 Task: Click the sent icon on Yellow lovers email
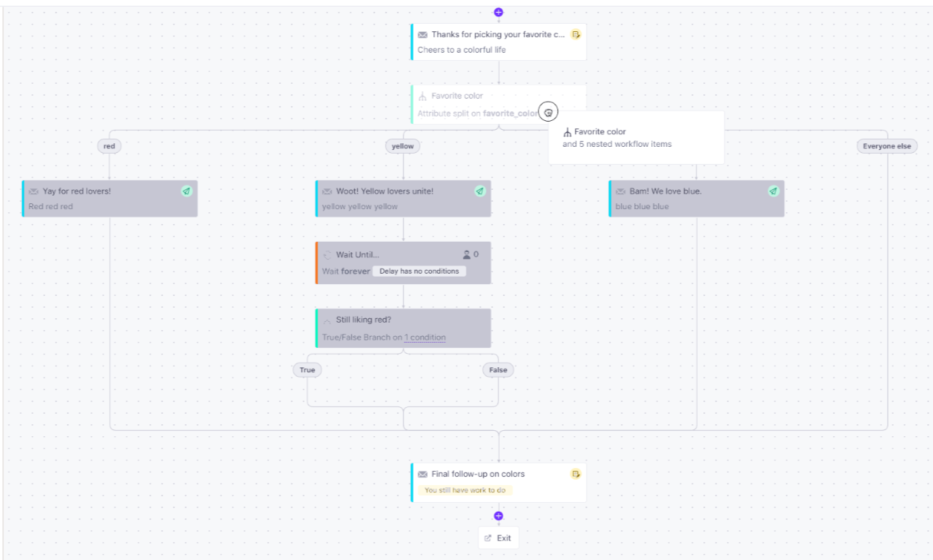pos(480,191)
